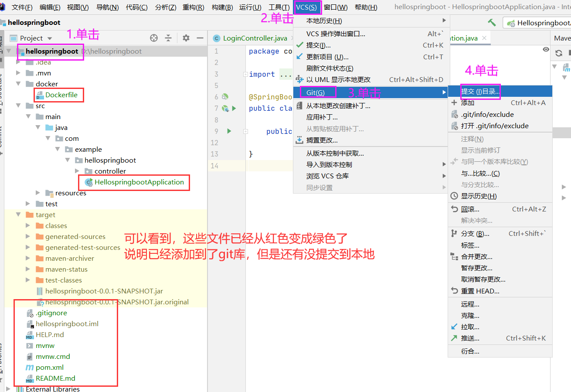This screenshot has width=571, height=392.
Task: Choose 提交(I)目录... in Git submenu
Action: [500, 91]
